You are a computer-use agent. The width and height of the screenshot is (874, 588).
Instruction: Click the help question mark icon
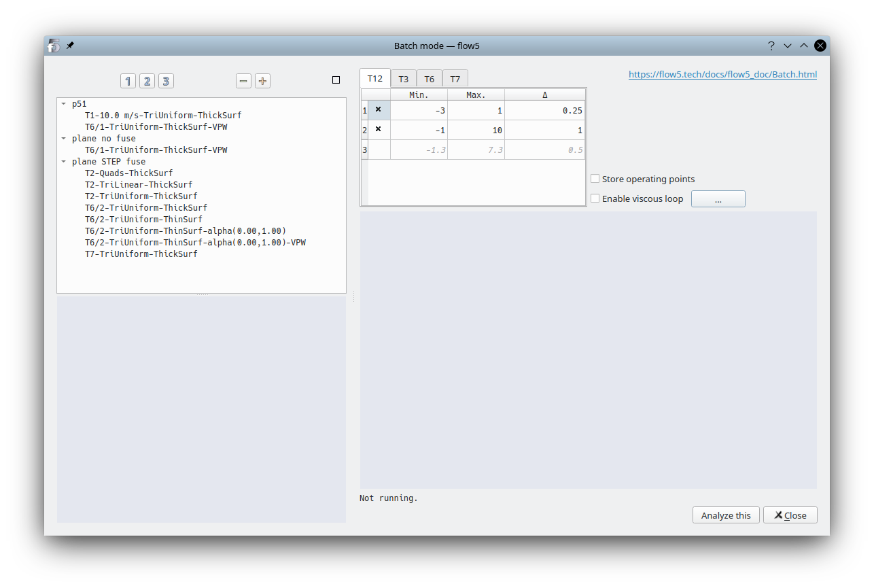click(771, 46)
